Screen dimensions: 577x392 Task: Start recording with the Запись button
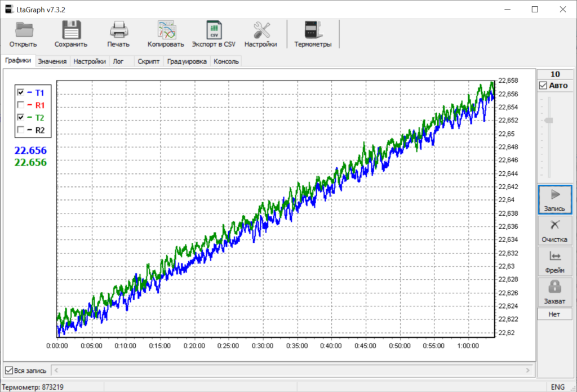(x=554, y=199)
